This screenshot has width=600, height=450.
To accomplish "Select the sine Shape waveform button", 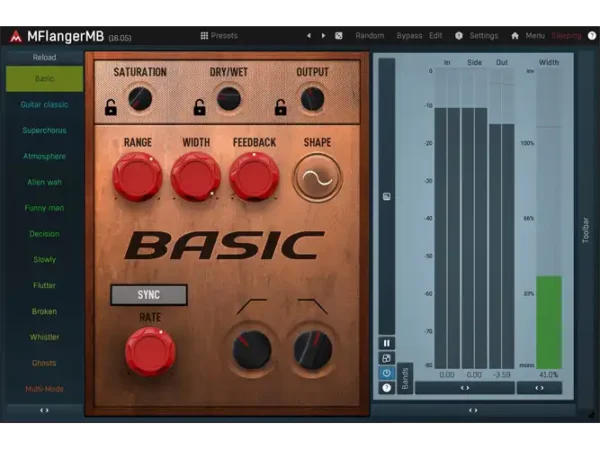I will (x=317, y=178).
